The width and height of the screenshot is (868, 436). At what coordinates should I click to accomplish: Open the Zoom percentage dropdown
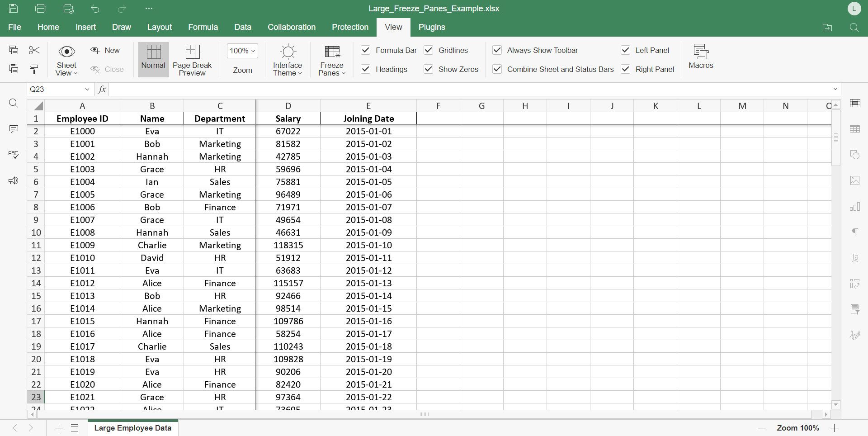[x=242, y=51]
